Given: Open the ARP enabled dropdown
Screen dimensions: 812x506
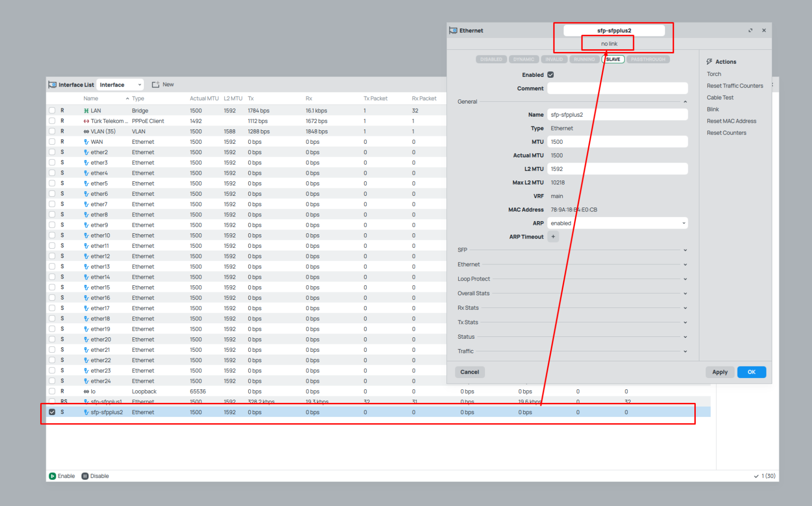Looking at the screenshot, I should point(618,223).
